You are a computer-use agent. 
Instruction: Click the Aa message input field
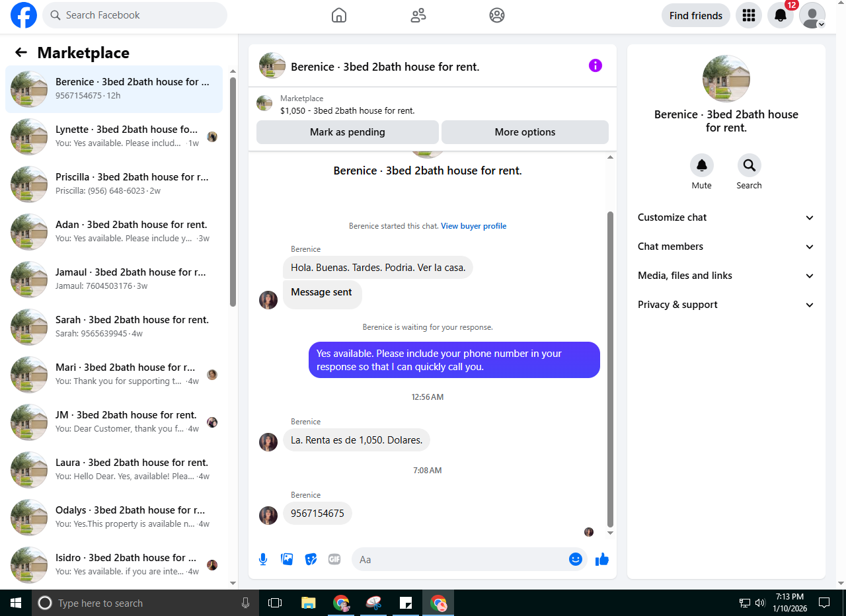(461, 559)
